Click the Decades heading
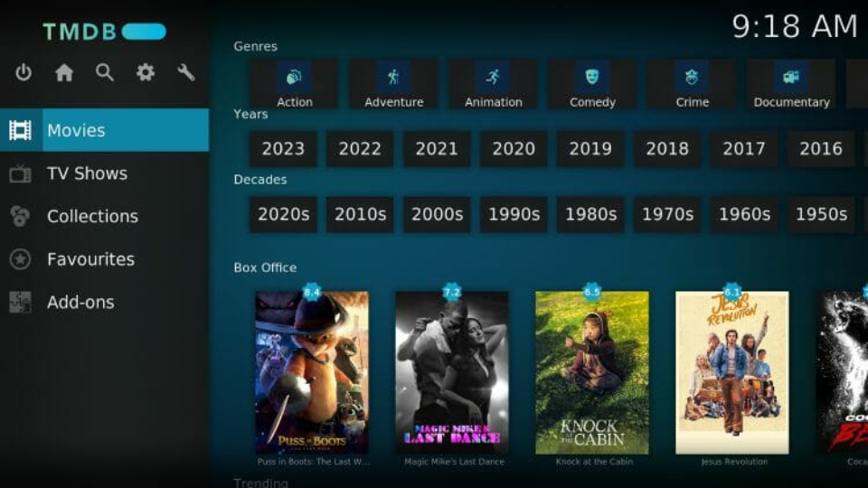 (x=260, y=180)
